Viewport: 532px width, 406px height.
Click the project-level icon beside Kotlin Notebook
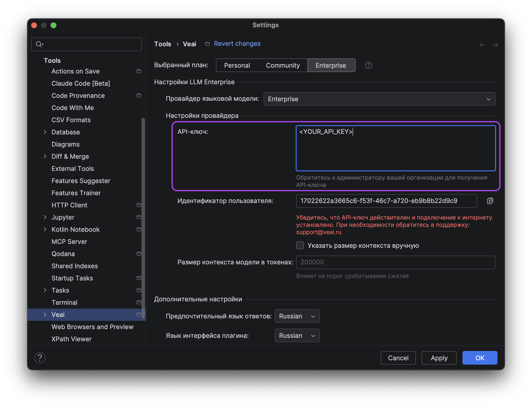point(139,229)
